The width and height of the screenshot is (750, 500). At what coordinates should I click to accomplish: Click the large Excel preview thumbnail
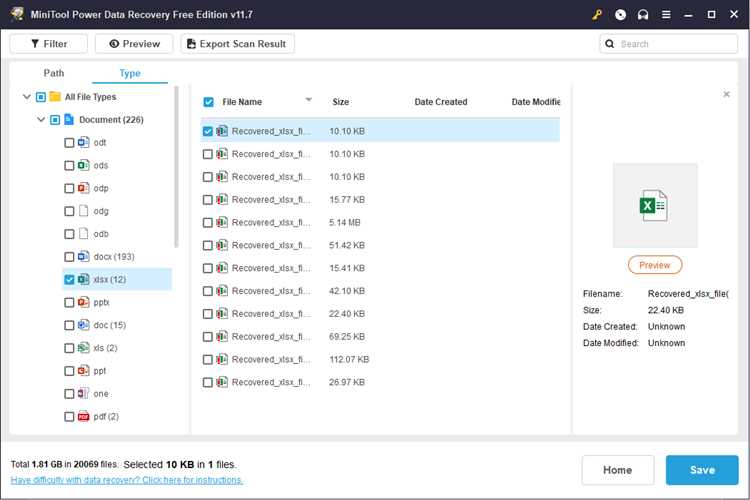pyautogui.click(x=654, y=206)
